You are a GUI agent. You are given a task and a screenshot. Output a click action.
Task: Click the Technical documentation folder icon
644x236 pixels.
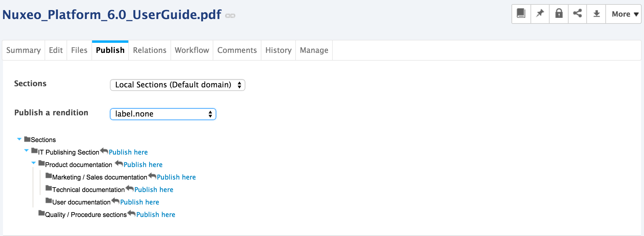[x=49, y=188]
